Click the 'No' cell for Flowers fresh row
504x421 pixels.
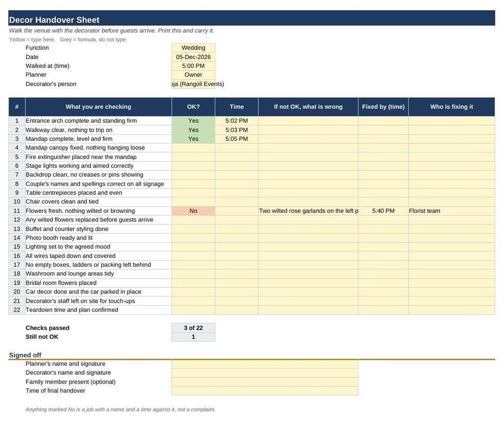pyautogui.click(x=193, y=211)
